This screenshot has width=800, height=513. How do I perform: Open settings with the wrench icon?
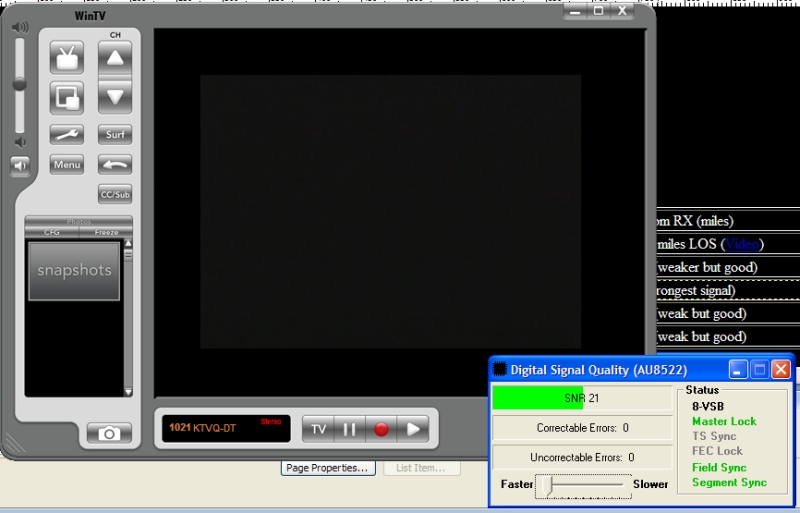point(67,134)
